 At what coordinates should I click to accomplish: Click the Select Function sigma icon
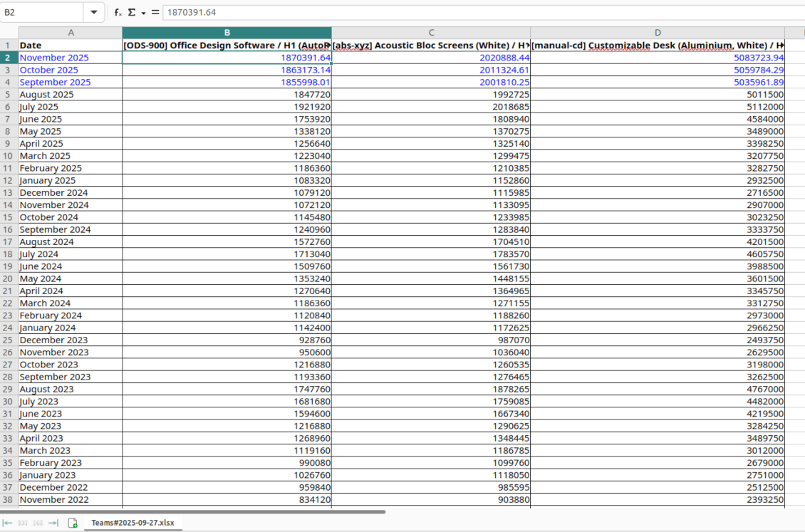click(x=131, y=12)
